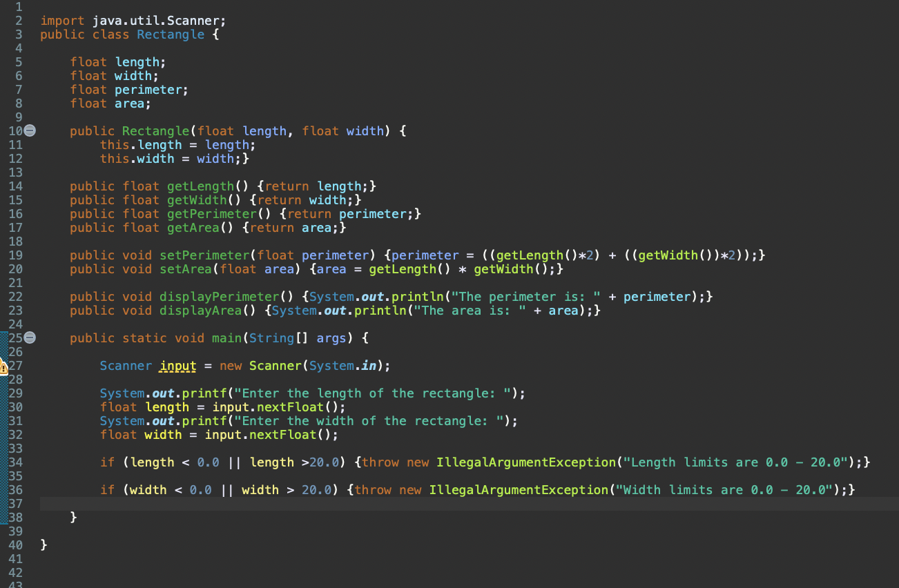Click line number 25 in the gutter
This screenshot has width=899, height=588.
(15, 337)
